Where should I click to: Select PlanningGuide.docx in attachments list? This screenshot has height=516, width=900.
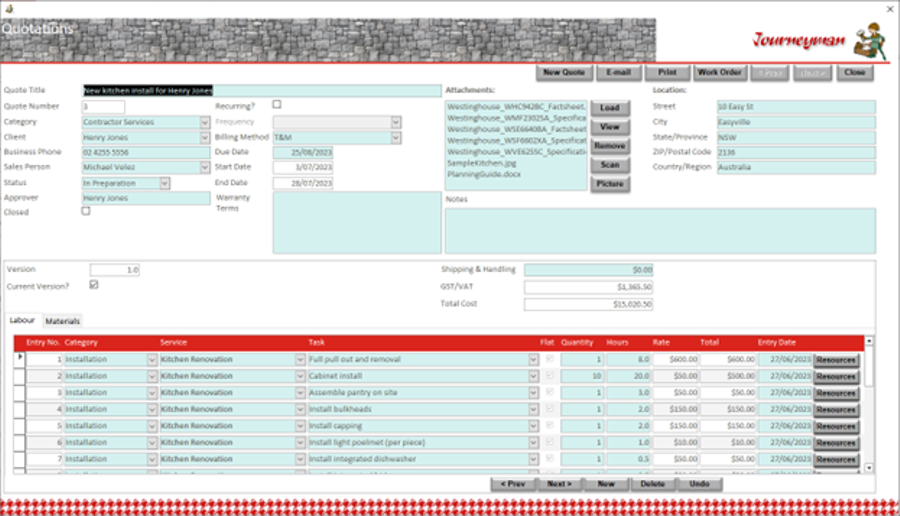pos(484,174)
